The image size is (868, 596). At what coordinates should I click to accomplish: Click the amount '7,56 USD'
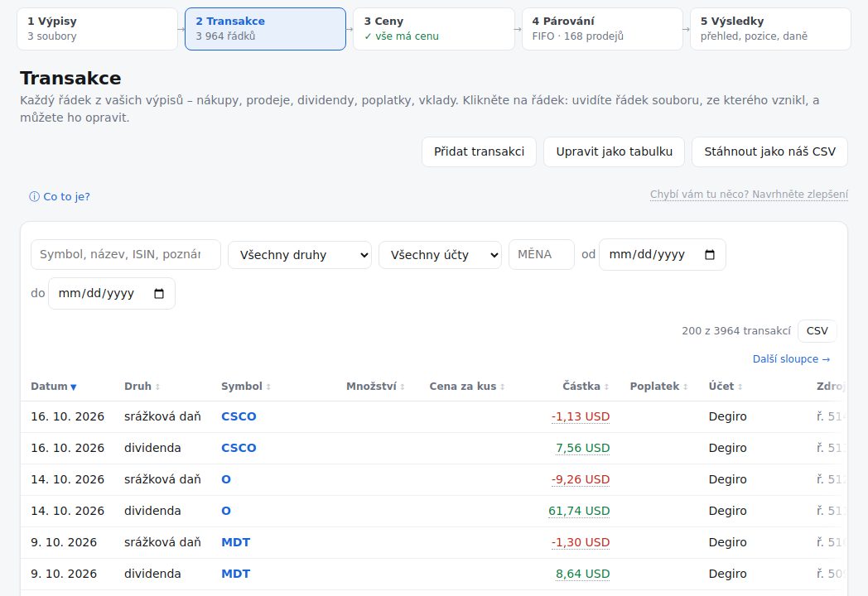583,449
